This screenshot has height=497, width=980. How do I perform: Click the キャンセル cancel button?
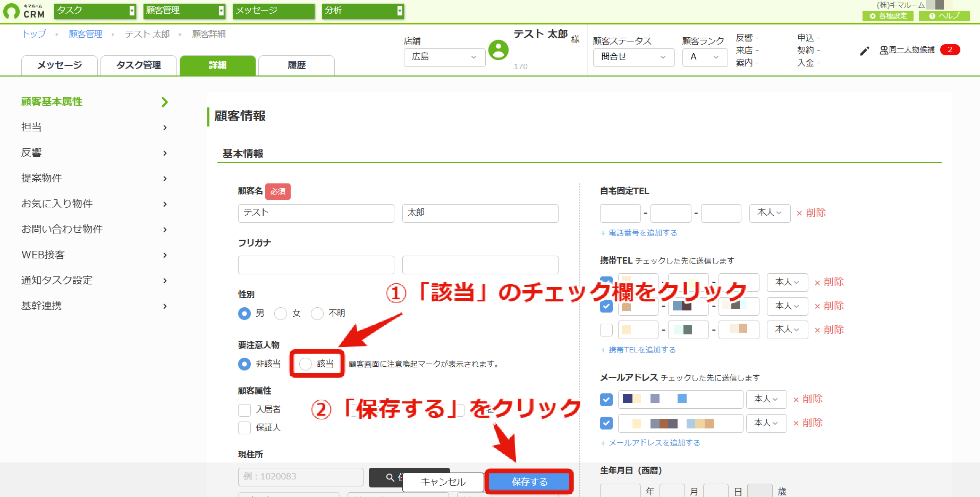443,482
